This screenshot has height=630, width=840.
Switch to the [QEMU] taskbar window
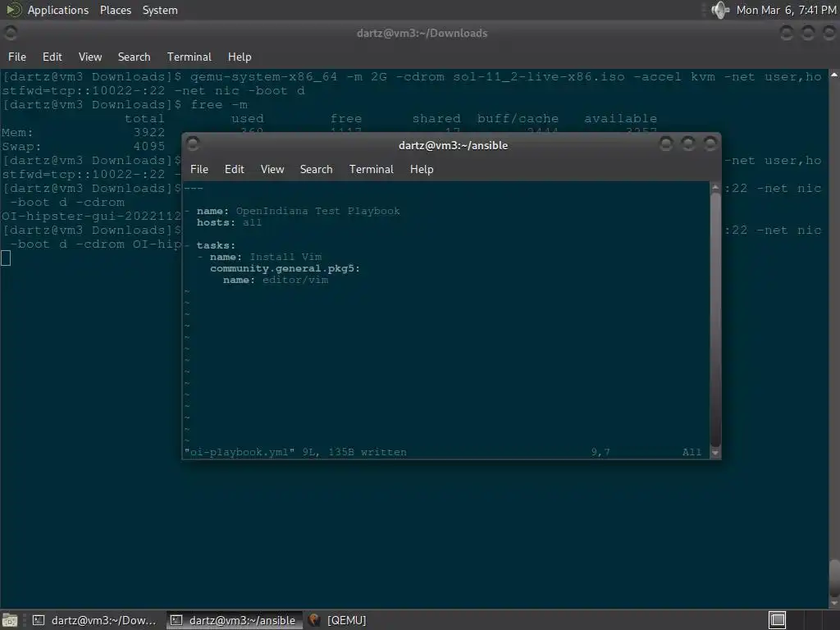coord(339,620)
